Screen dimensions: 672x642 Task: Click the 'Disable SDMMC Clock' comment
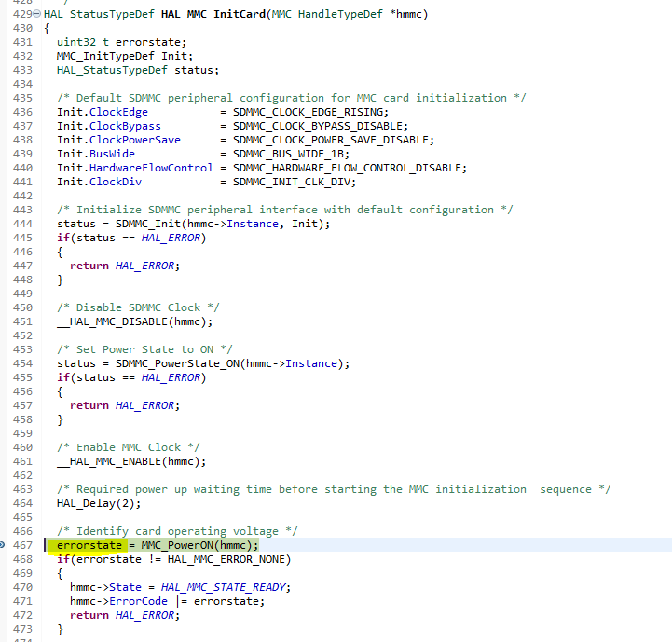[138, 307]
